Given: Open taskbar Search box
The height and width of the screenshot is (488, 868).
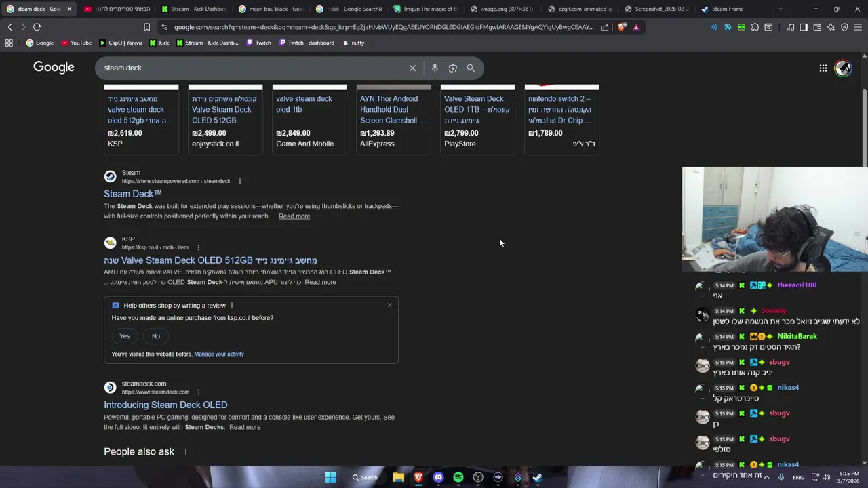Looking at the screenshot, I should (x=365, y=477).
